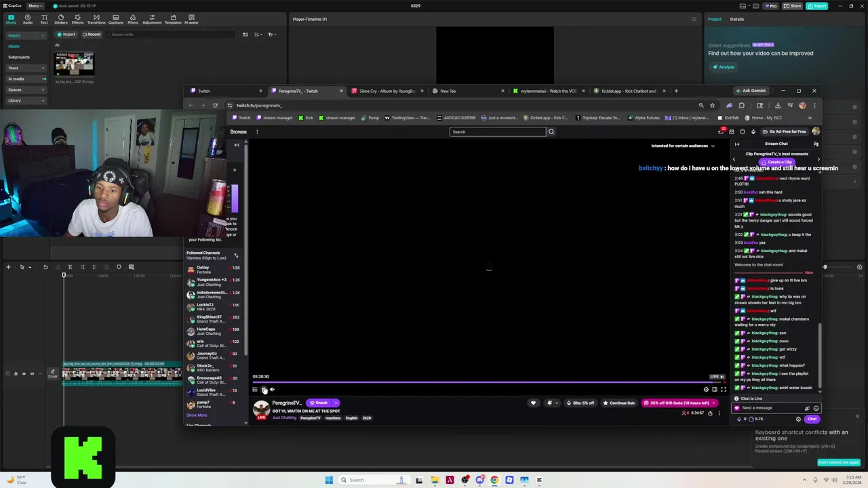Click the Import button in CapCut media panel
Viewport: 868px width, 488px height.
click(x=66, y=34)
